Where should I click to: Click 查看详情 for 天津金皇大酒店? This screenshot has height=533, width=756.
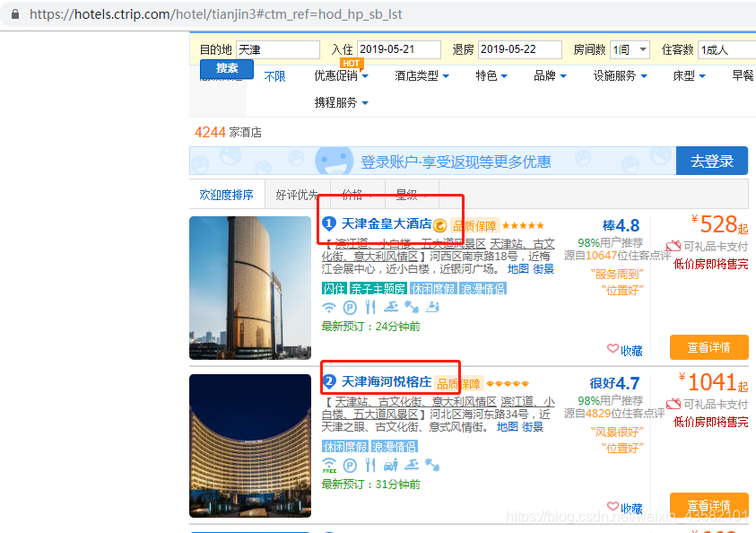[708, 347]
